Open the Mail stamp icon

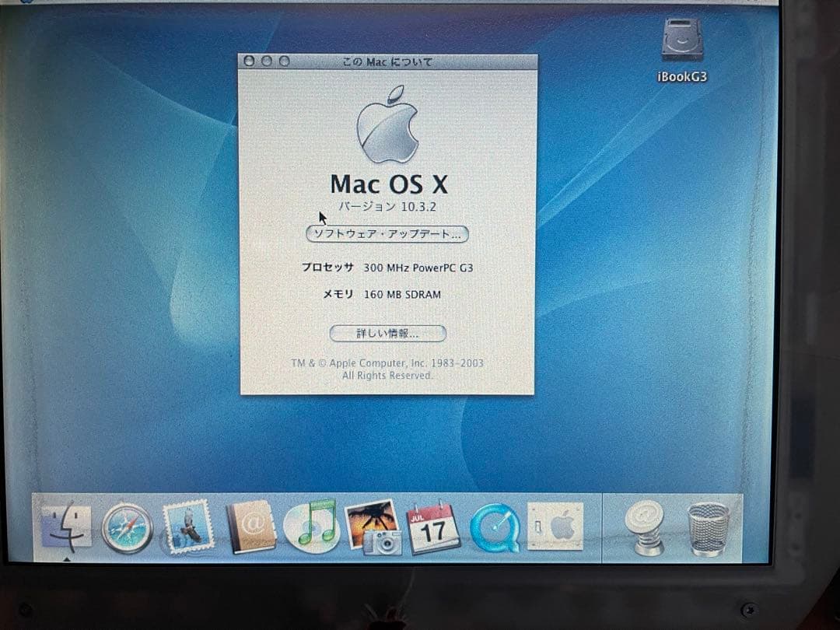coord(188,526)
